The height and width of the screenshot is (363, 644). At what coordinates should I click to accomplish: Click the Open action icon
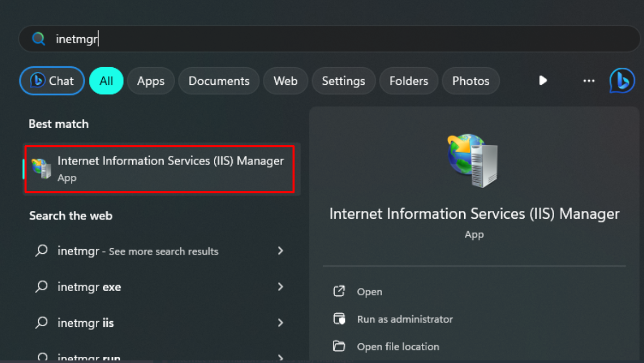pyautogui.click(x=339, y=291)
